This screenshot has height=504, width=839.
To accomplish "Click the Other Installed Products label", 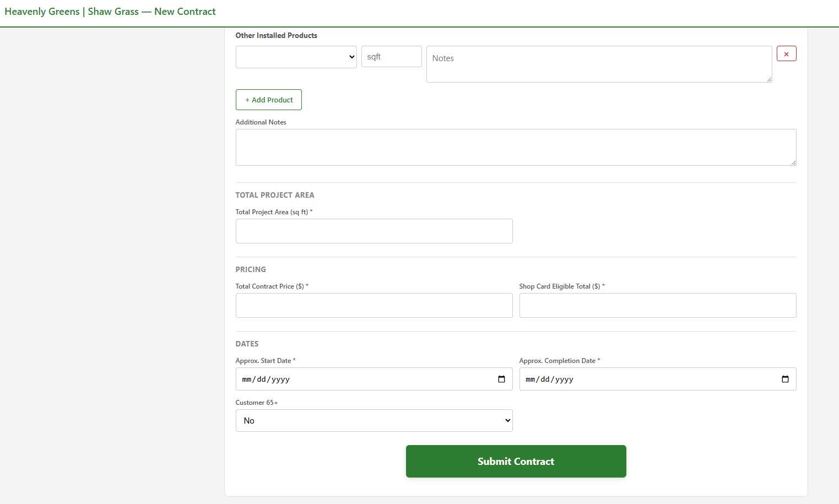I will pos(277,35).
